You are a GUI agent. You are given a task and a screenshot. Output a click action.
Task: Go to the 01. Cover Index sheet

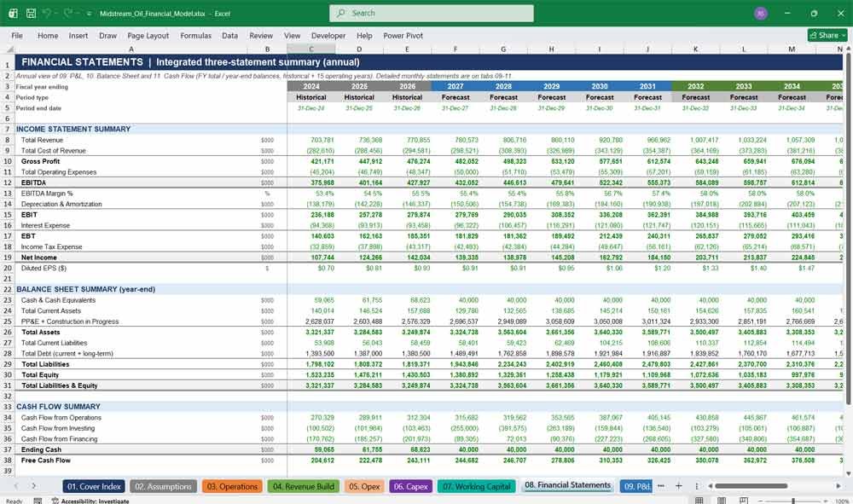coord(94,486)
